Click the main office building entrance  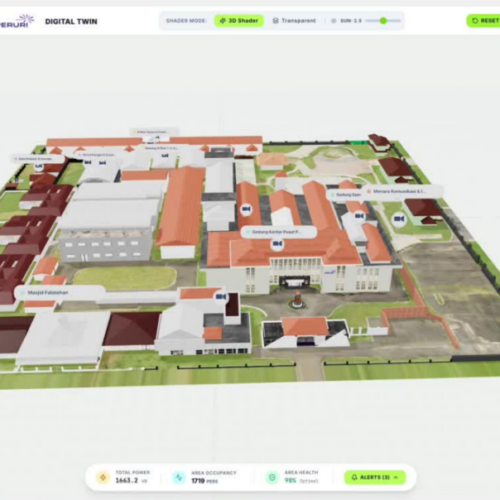click(295, 281)
